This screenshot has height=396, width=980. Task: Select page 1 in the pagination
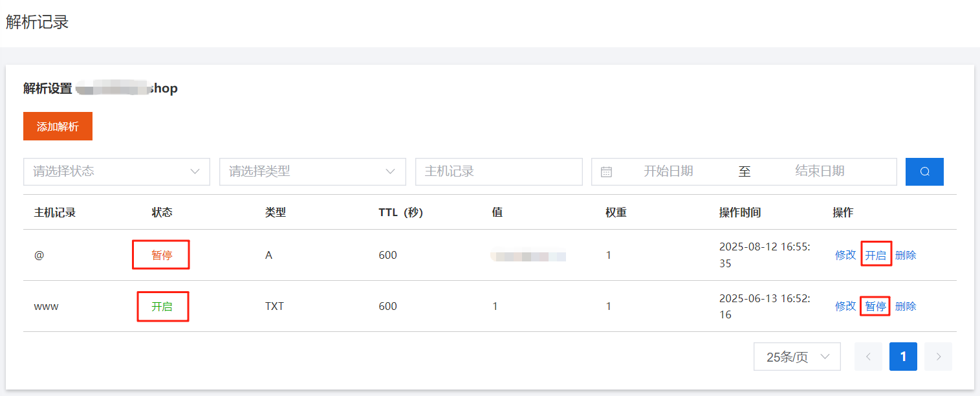pyautogui.click(x=903, y=357)
